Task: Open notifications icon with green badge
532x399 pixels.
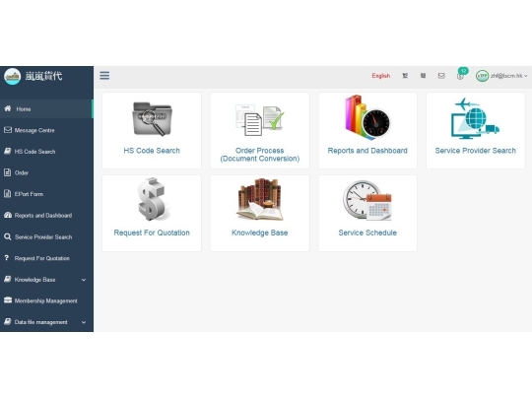Action: coord(461,75)
